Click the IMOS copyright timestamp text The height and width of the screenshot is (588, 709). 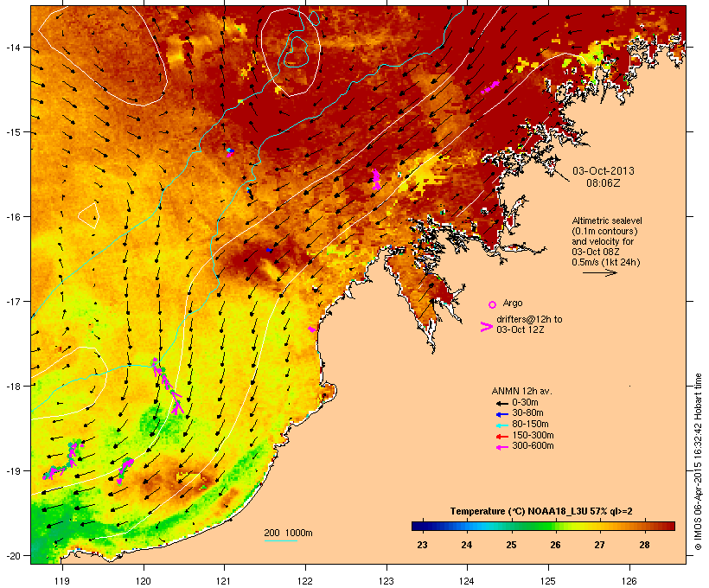click(698, 462)
